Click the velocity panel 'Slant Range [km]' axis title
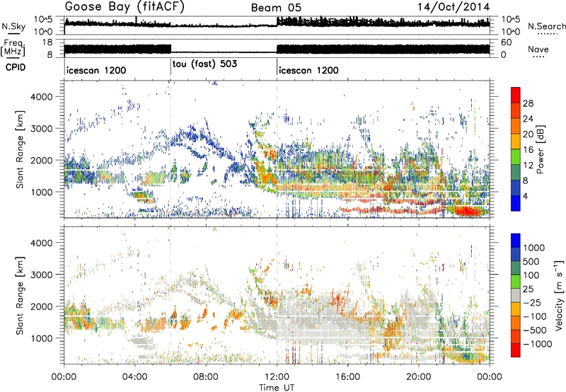The width and height of the screenshot is (566, 392). pyautogui.click(x=21, y=296)
